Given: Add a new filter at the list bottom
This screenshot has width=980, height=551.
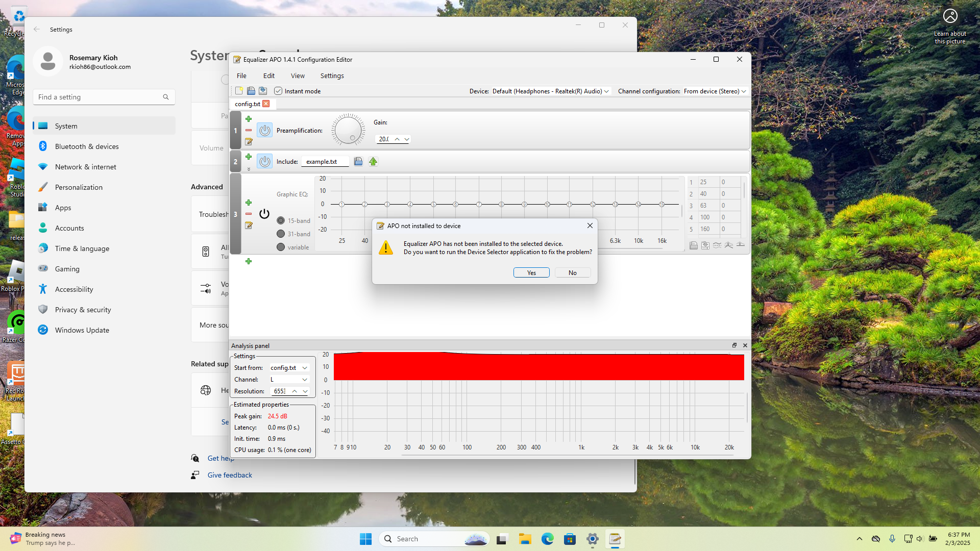Looking at the screenshot, I should [x=249, y=261].
